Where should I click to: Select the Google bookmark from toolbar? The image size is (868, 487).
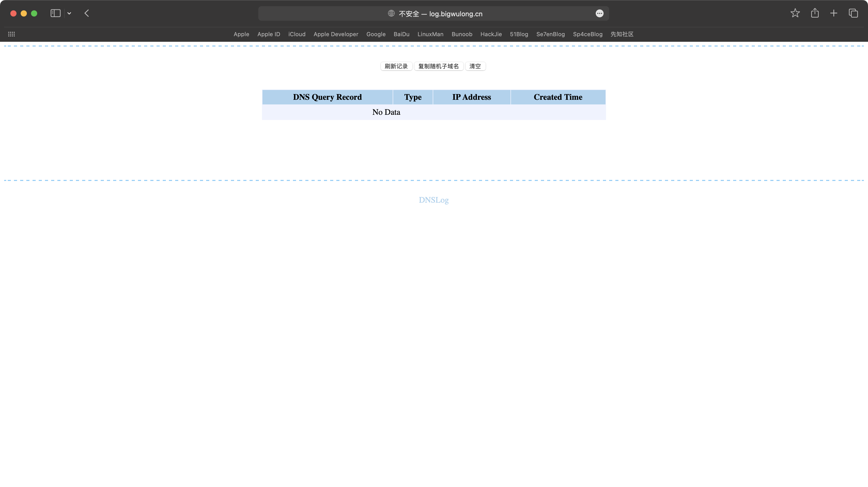(376, 34)
